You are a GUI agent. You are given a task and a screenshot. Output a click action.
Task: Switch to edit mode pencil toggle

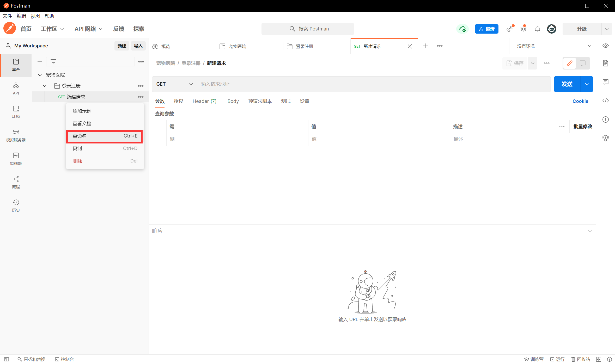[570, 63]
